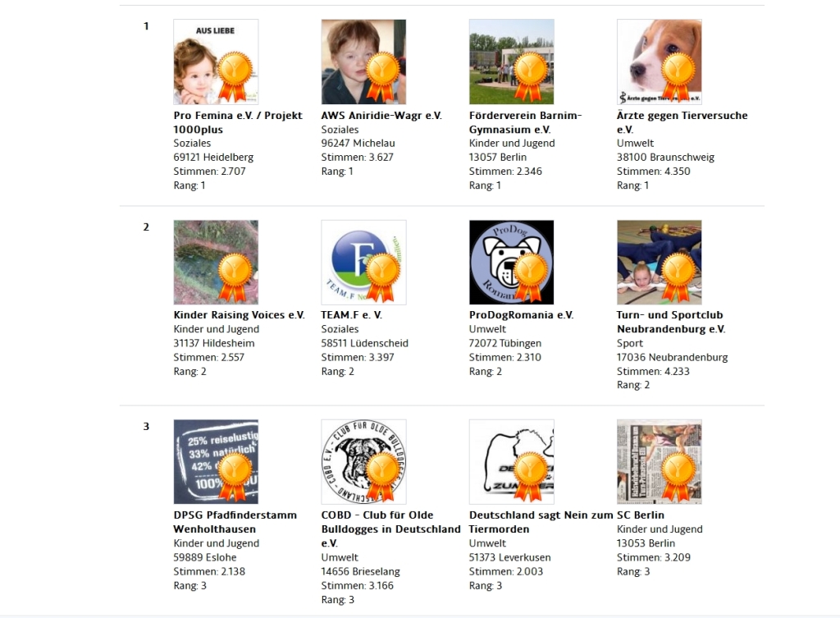The image size is (840, 618).
Task: Open the Pro Femina e.V. baby thumbnail
Action: pyautogui.click(x=216, y=62)
